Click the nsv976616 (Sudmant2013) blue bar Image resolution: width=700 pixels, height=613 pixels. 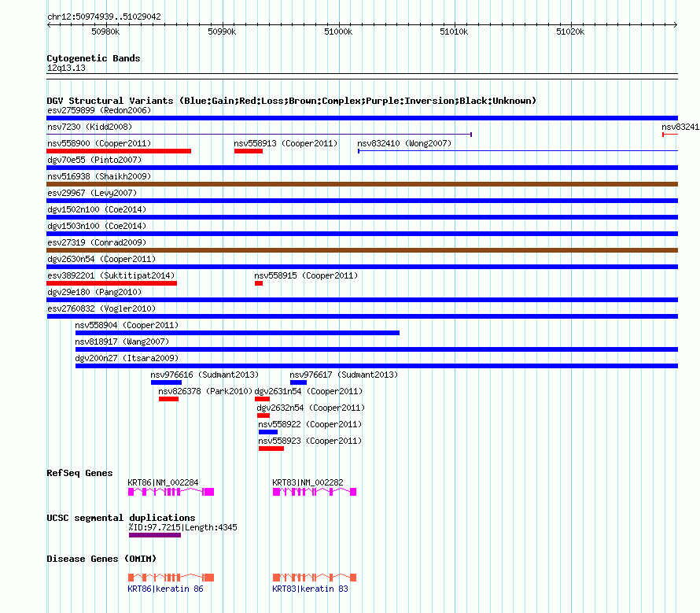(166, 382)
